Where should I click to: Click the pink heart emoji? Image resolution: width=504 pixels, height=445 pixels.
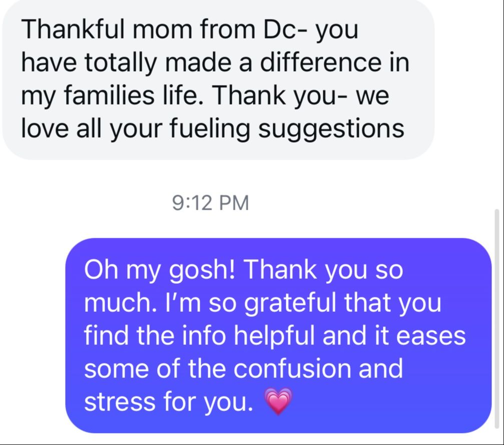277,401
